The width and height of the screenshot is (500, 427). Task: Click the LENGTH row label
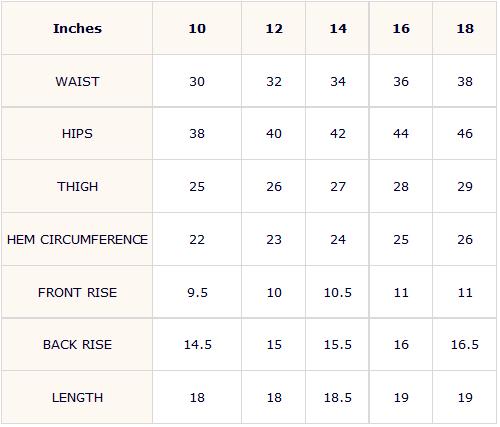click(77, 398)
